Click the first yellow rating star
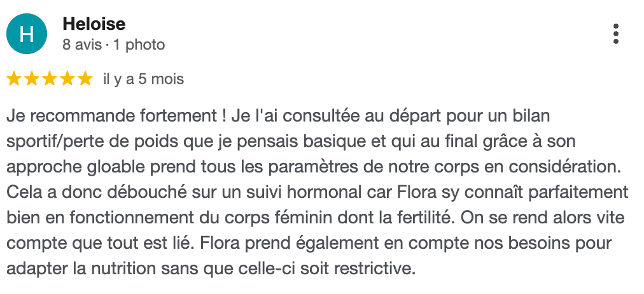 (14, 80)
